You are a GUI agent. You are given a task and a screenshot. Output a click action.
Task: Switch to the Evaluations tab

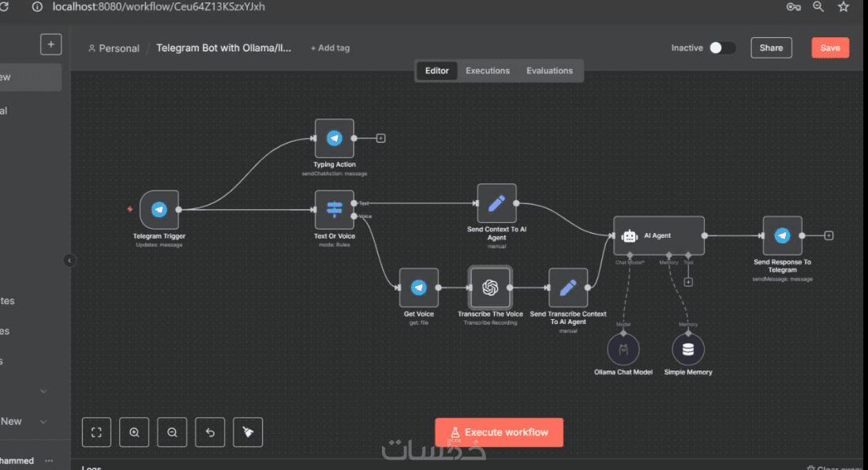(550, 71)
